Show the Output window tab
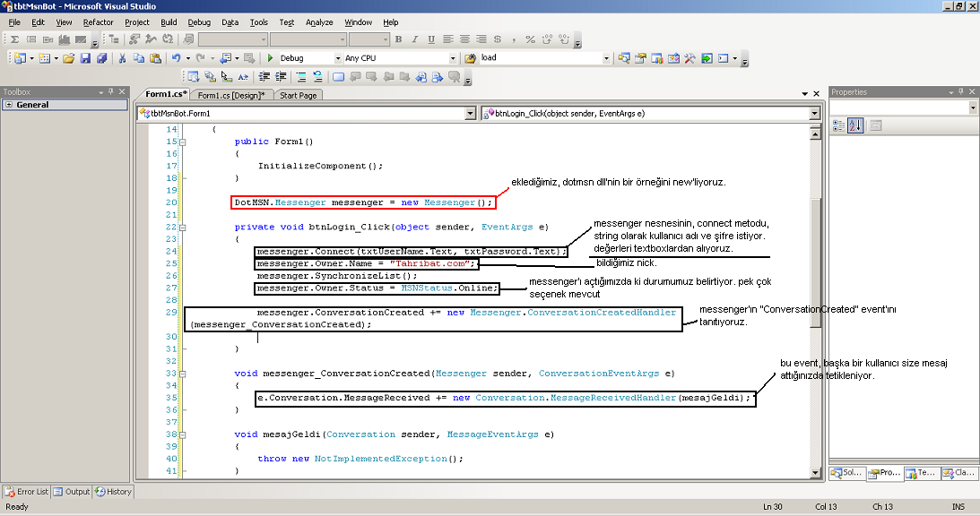This screenshot has width=980, height=516. [x=72, y=491]
